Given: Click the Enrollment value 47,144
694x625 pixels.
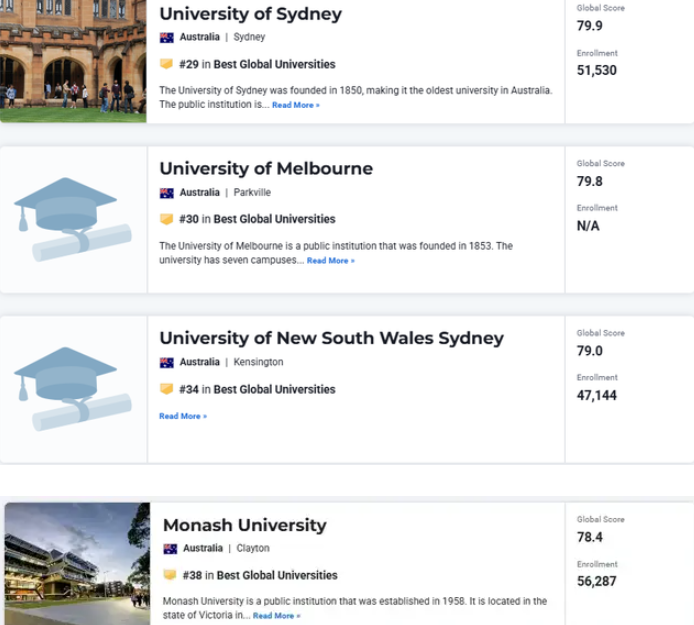Looking at the screenshot, I should (x=597, y=395).
